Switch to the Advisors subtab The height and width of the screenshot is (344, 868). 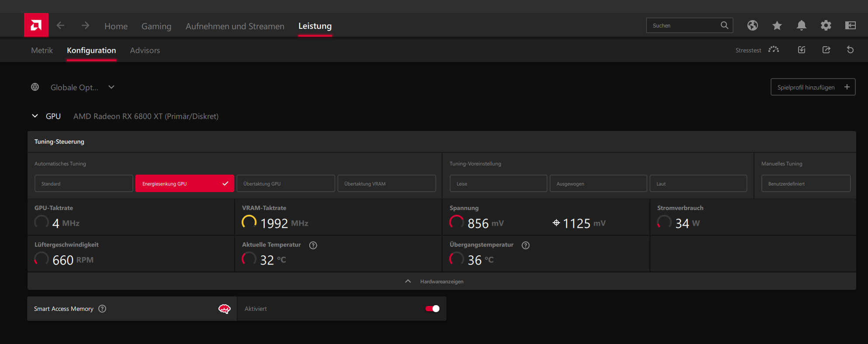pyautogui.click(x=145, y=50)
